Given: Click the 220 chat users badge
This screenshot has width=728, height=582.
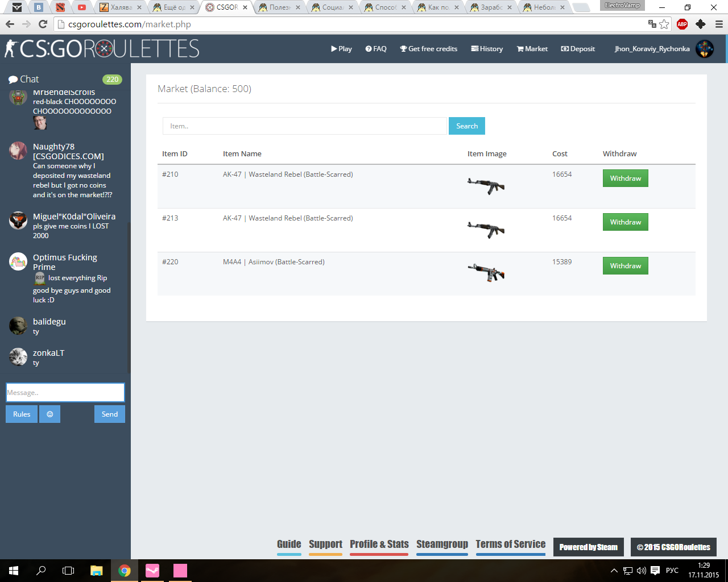Looking at the screenshot, I should (x=112, y=80).
